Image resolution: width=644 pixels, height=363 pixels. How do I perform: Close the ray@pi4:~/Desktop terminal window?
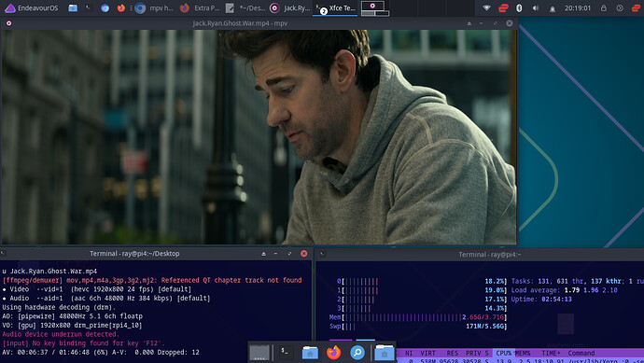point(303,254)
